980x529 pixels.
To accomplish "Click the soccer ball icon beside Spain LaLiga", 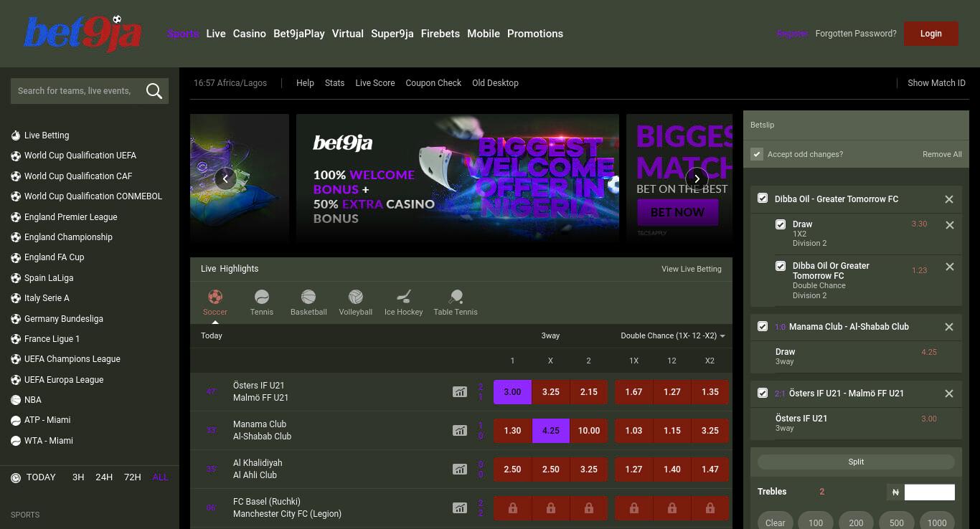I will (x=16, y=278).
